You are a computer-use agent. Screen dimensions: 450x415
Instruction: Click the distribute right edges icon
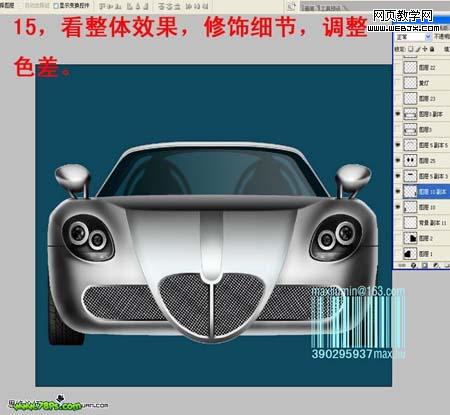tap(205, 7)
